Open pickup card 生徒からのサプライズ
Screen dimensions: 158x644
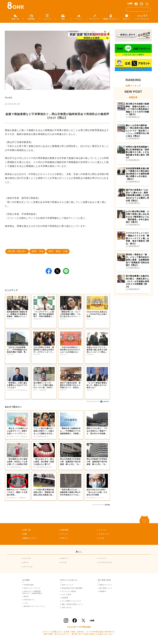pos(97,347)
